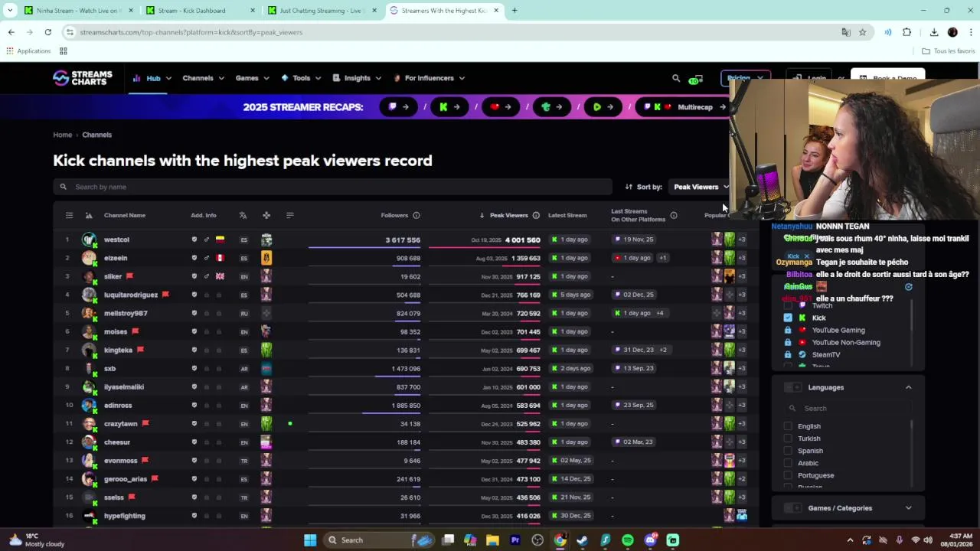Open the Channels breadcrumb link
This screenshot has height=551, width=980.
point(96,135)
